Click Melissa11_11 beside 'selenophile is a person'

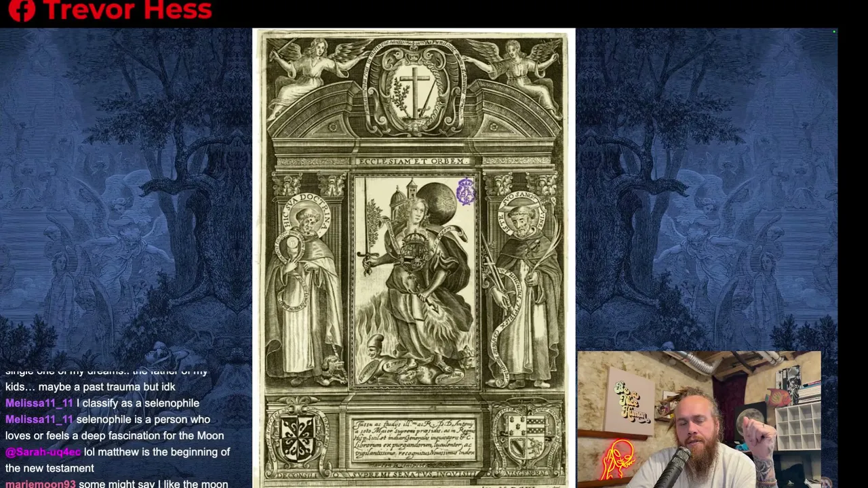coord(39,420)
